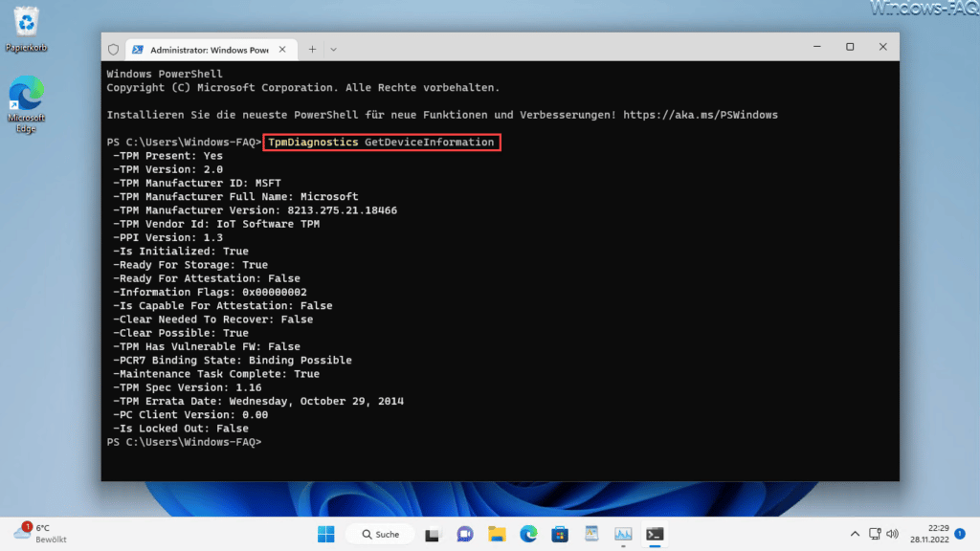Open File Explorer from the taskbar
This screenshot has height=551, width=980.
(497, 534)
